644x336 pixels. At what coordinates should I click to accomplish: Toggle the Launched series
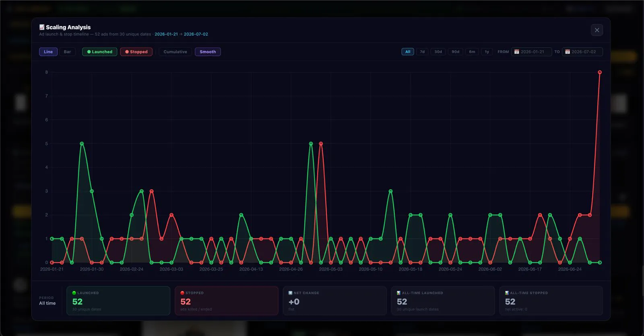[x=100, y=52]
